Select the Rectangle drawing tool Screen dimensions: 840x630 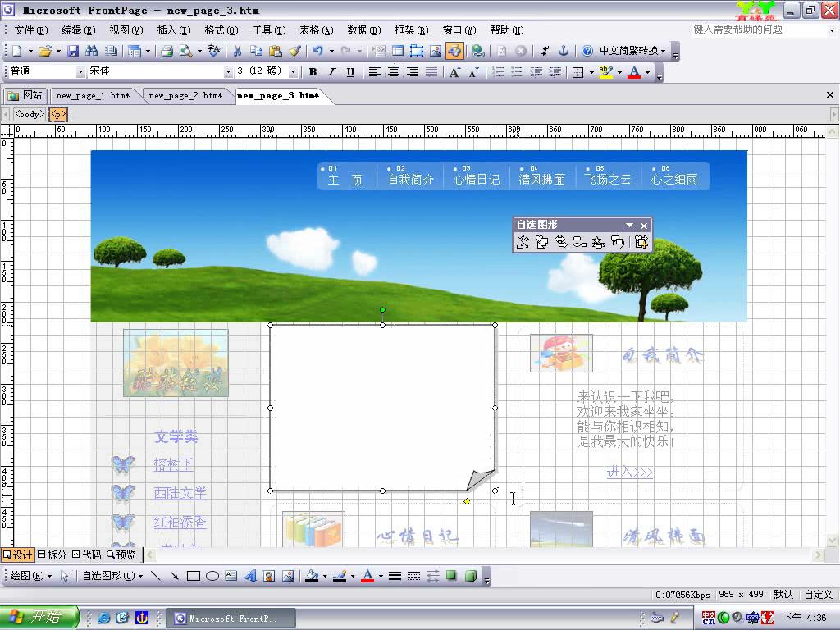[x=194, y=576]
